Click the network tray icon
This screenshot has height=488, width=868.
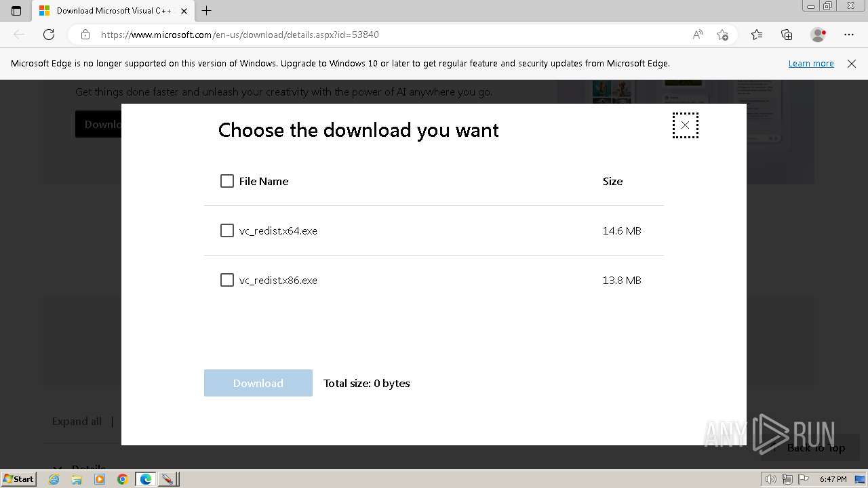point(787,479)
